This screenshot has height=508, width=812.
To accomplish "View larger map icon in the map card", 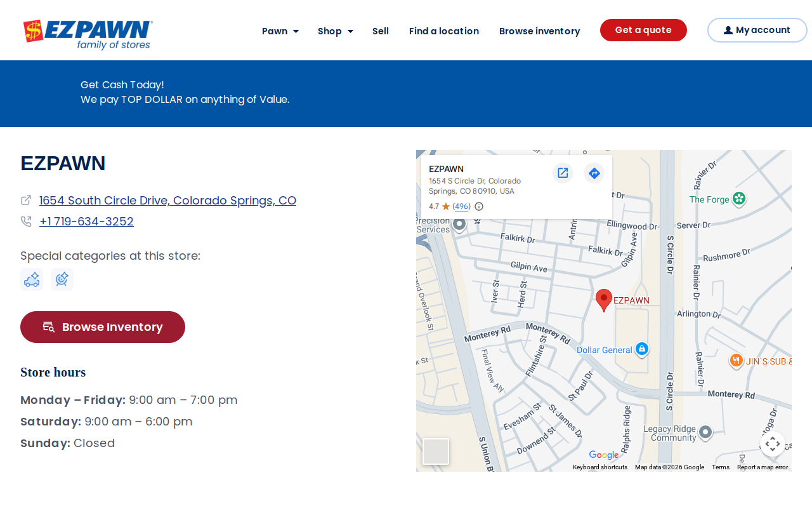I will (x=563, y=173).
